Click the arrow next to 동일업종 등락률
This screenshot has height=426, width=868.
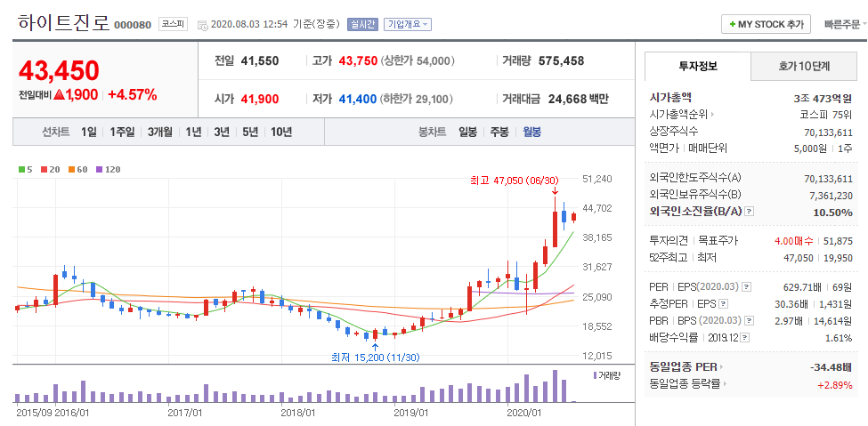[x=725, y=384]
